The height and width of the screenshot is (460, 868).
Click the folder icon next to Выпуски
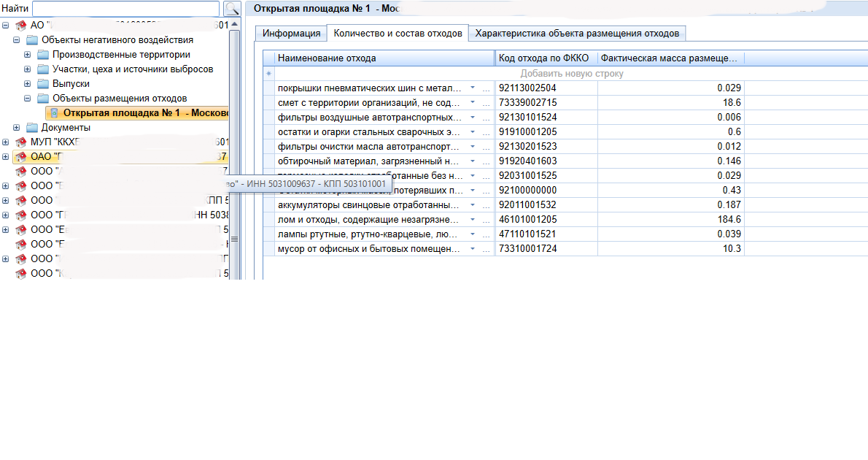(43, 84)
